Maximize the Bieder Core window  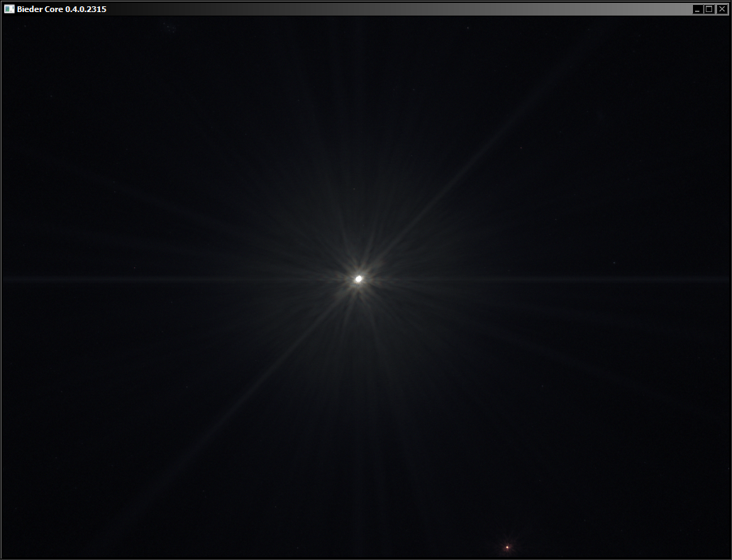click(x=709, y=9)
